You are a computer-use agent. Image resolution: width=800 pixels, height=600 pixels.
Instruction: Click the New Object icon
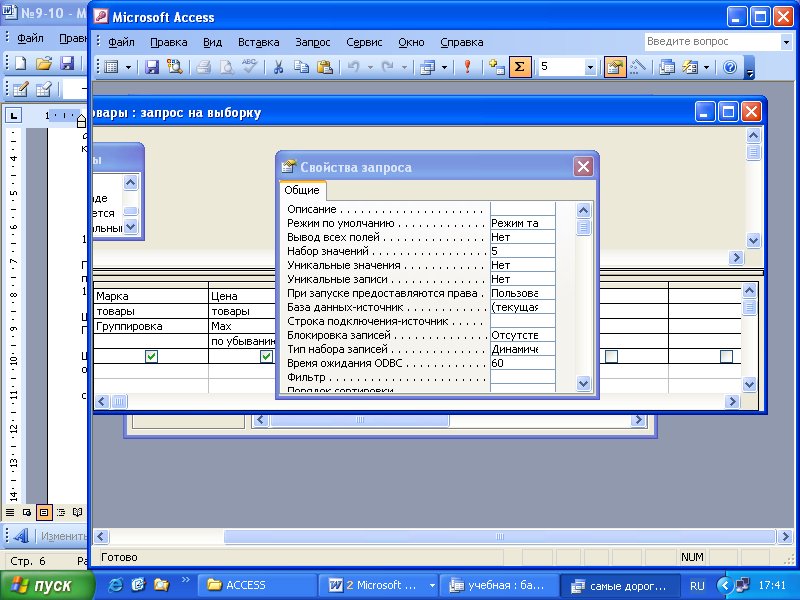690,67
